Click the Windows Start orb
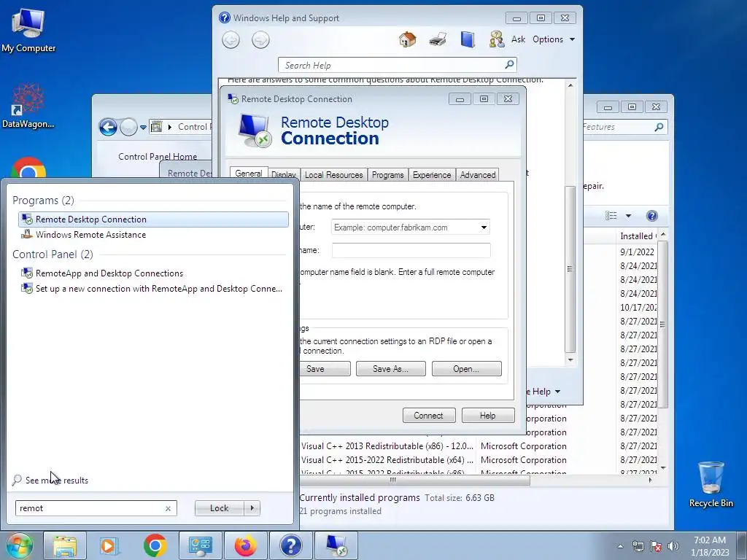 click(x=20, y=545)
